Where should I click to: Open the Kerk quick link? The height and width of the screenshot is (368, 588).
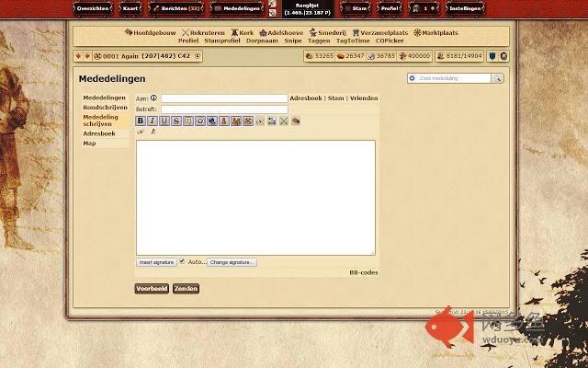(x=243, y=33)
